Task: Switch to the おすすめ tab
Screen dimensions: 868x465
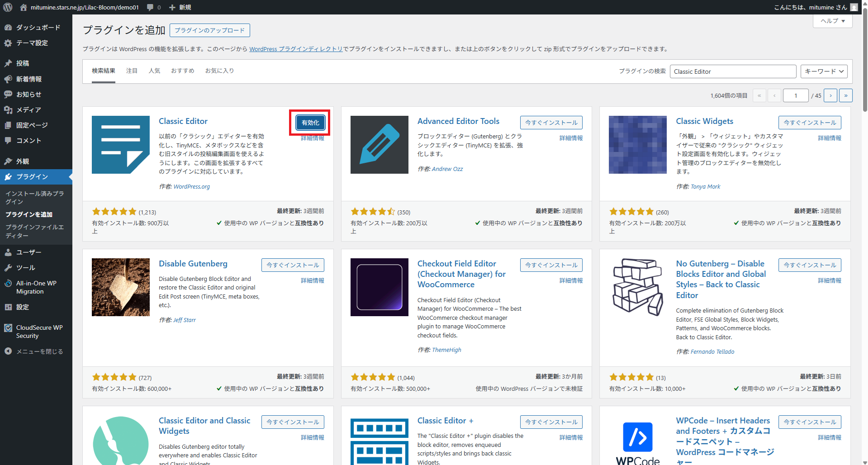Action: click(x=182, y=71)
